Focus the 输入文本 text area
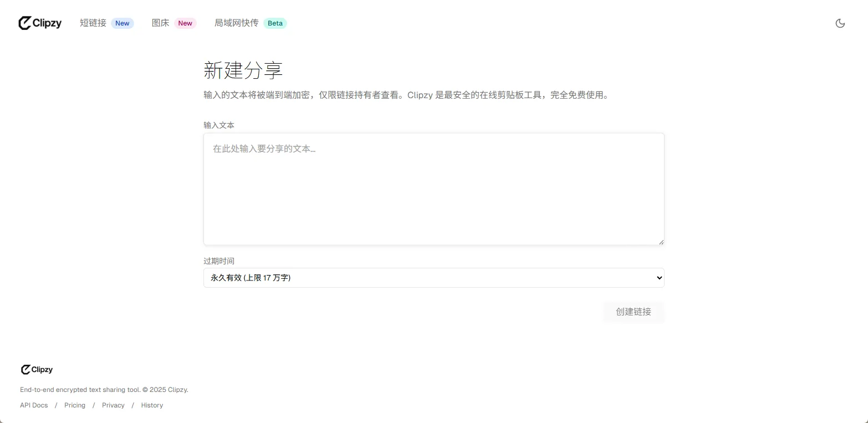 click(433, 188)
